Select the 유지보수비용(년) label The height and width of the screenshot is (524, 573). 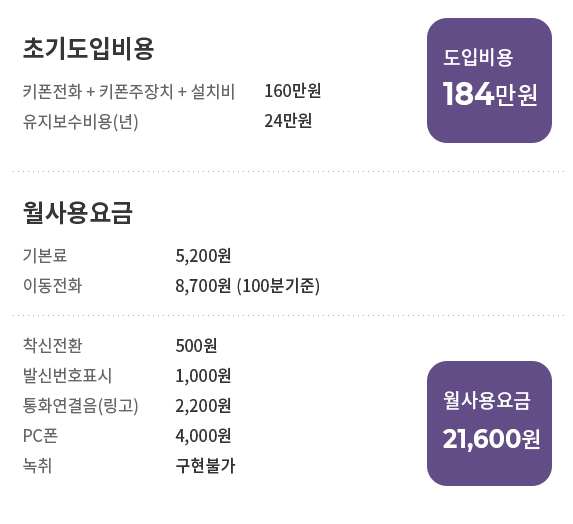coord(80,121)
